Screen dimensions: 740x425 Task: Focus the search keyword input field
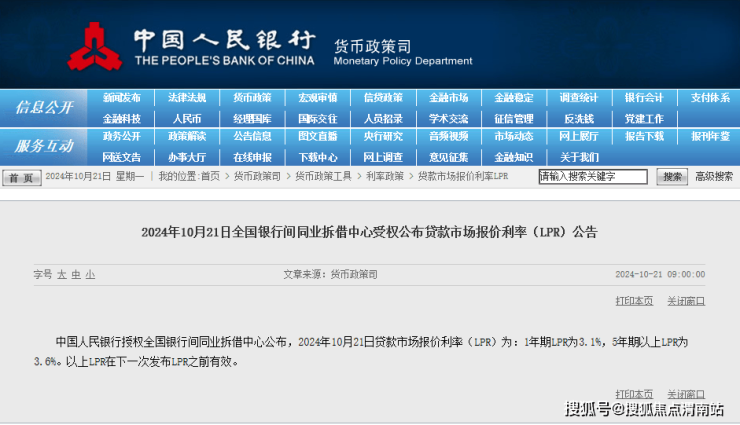click(x=593, y=176)
